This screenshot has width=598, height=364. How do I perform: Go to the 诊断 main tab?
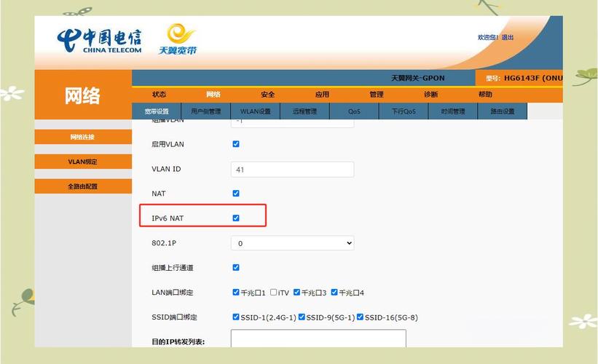tap(430, 95)
